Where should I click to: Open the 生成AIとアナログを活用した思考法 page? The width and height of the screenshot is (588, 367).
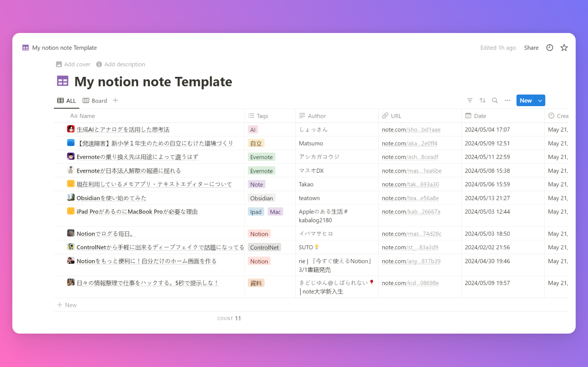coord(123,130)
